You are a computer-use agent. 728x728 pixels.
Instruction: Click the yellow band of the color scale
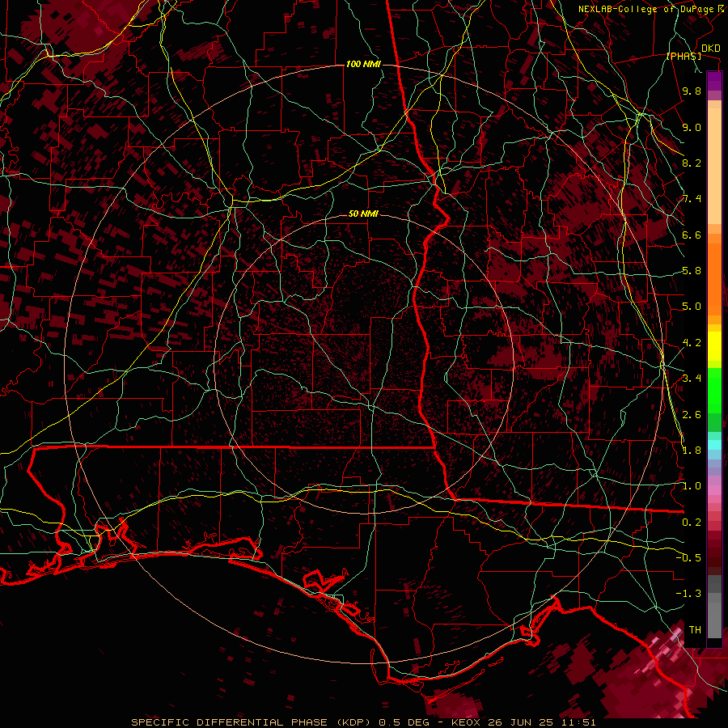pyautogui.click(x=714, y=346)
